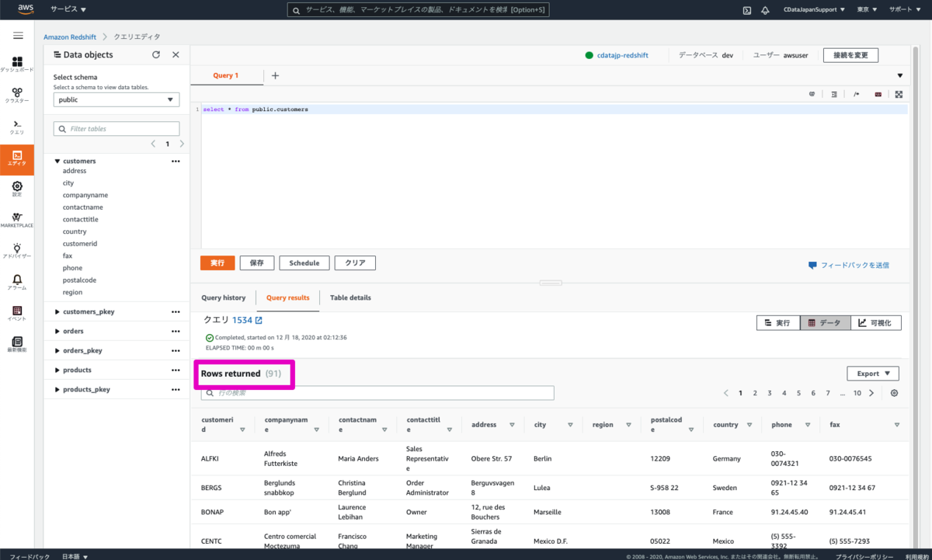Open the Tokyo region dropdown
Image resolution: width=932 pixels, height=560 pixels.
868,10
